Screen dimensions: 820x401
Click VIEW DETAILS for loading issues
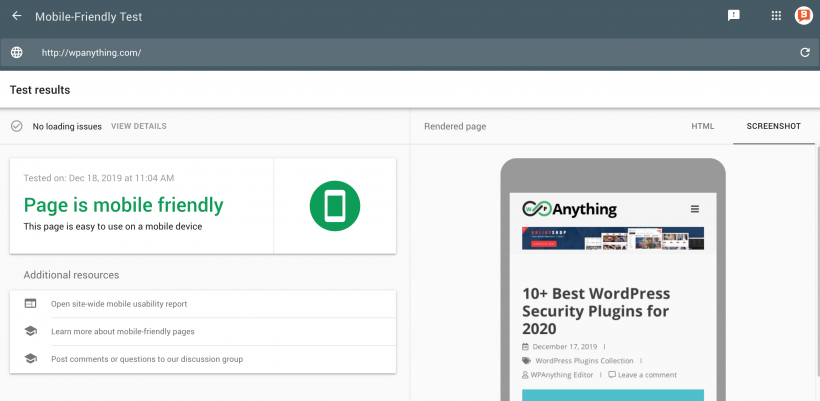coord(139,126)
